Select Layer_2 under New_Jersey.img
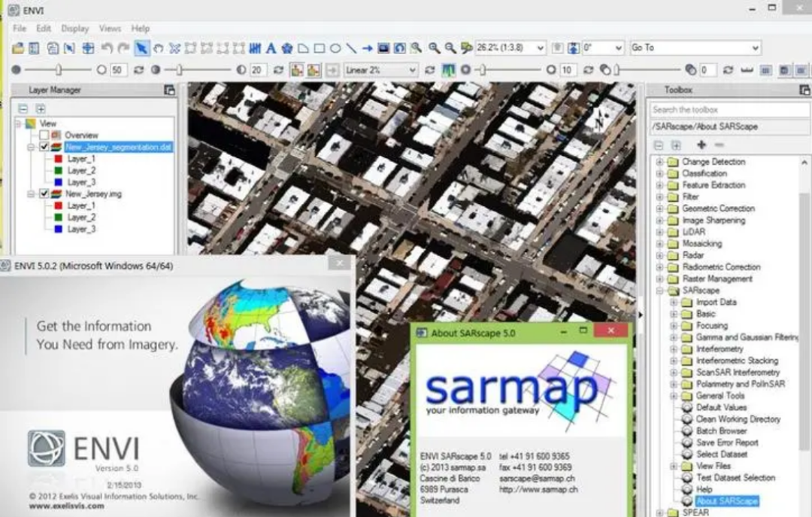812x517 pixels. pyautogui.click(x=81, y=217)
